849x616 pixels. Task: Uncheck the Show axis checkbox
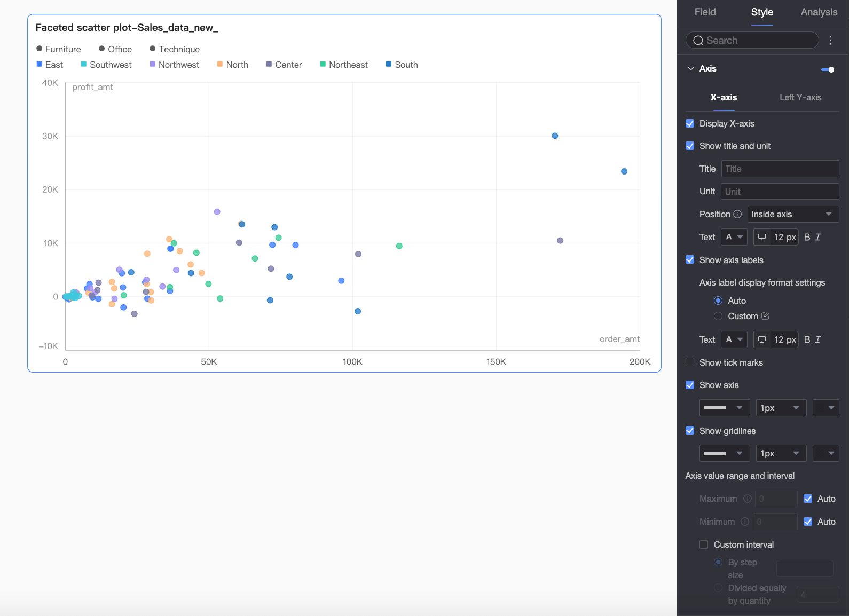click(690, 385)
